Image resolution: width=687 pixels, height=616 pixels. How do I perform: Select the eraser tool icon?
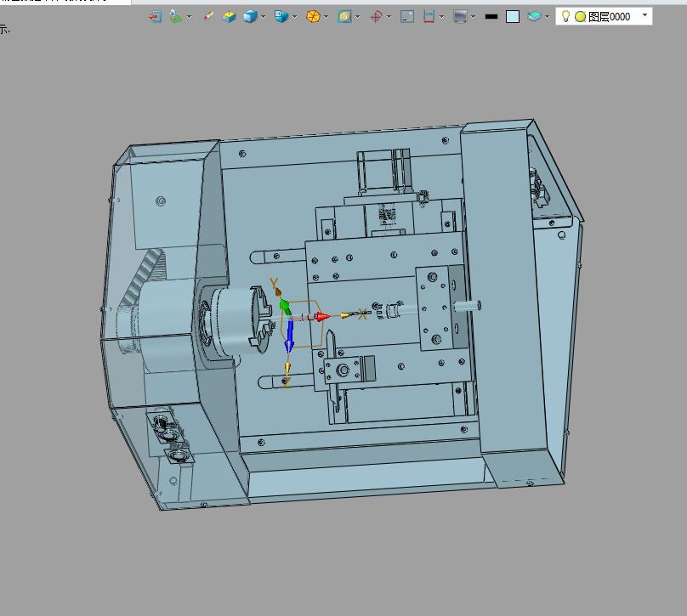[209, 17]
